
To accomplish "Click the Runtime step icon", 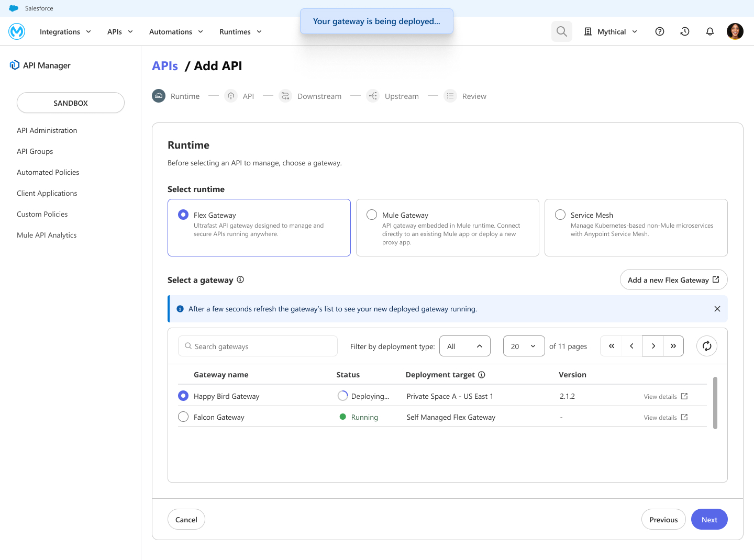I will click(159, 96).
